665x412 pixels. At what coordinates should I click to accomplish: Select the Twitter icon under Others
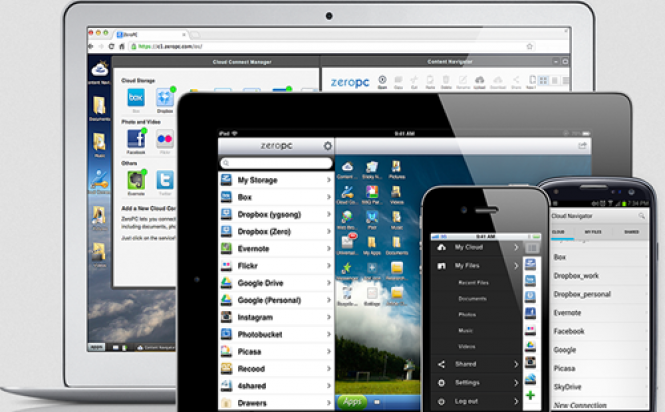[165, 180]
